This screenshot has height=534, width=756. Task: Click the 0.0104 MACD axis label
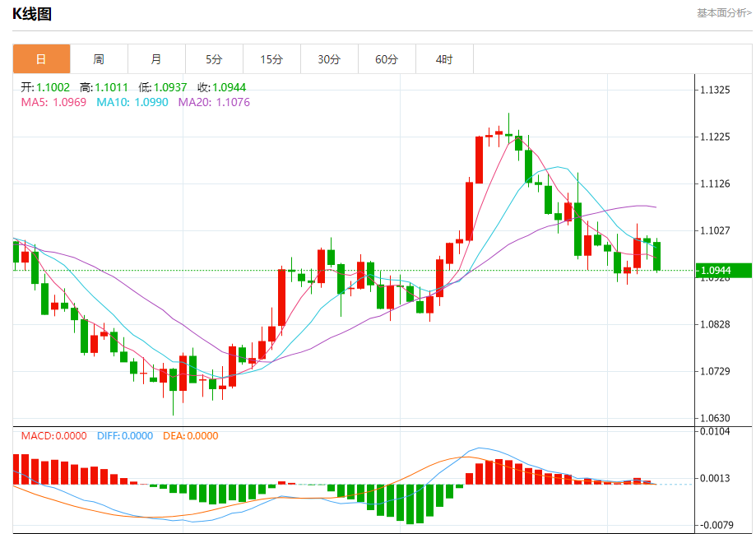click(x=716, y=432)
